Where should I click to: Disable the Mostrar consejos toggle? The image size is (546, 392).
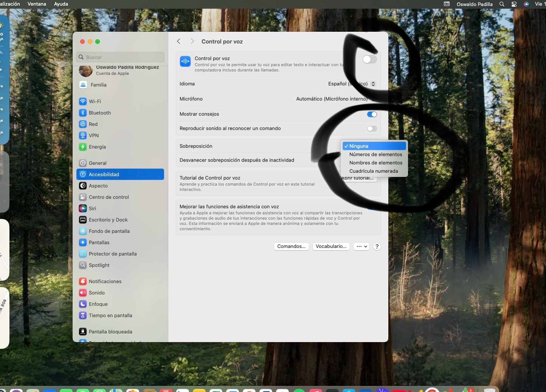pos(372,114)
